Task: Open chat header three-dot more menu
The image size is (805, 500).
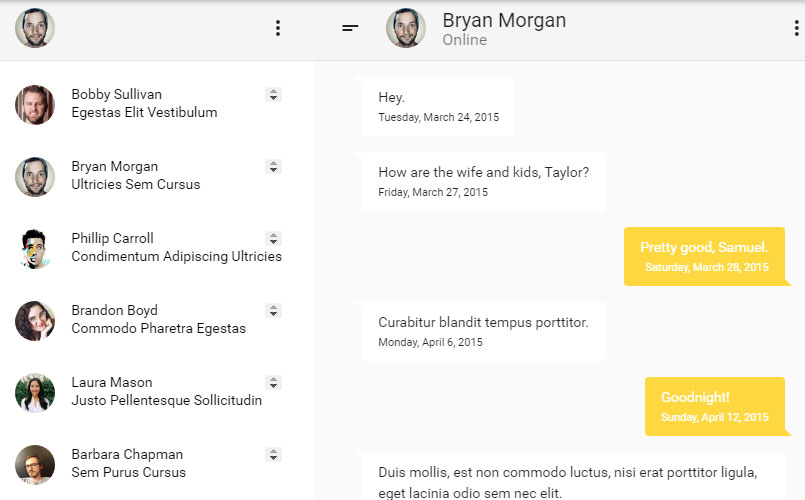Action: pyautogui.click(x=796, y=29)
